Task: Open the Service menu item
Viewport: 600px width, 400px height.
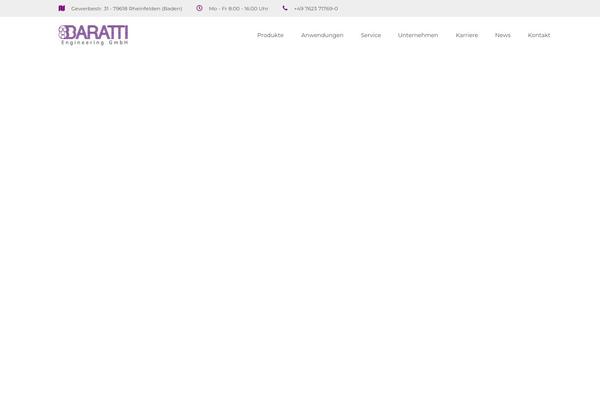Action: pos(371,35)
